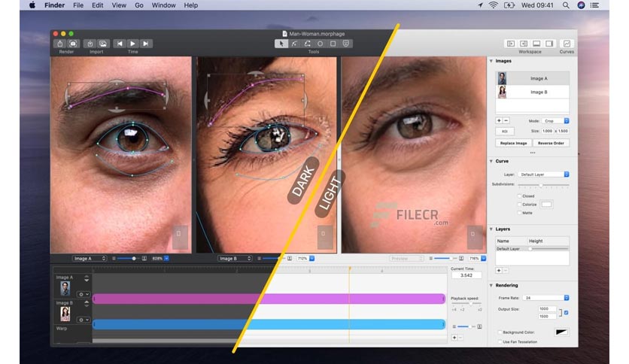The image size is (629, 364).
Task: Open the File menu
Action: (78, 5)
